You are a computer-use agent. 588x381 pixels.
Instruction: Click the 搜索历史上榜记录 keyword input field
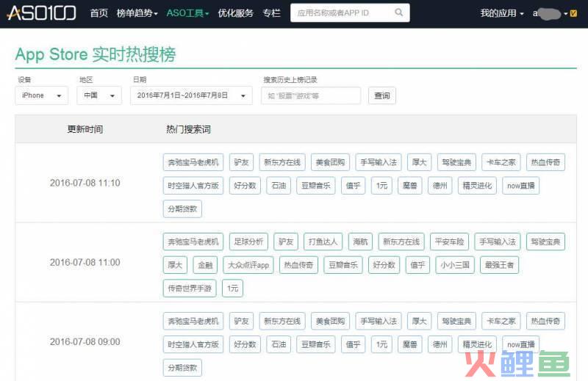(311, 96)
